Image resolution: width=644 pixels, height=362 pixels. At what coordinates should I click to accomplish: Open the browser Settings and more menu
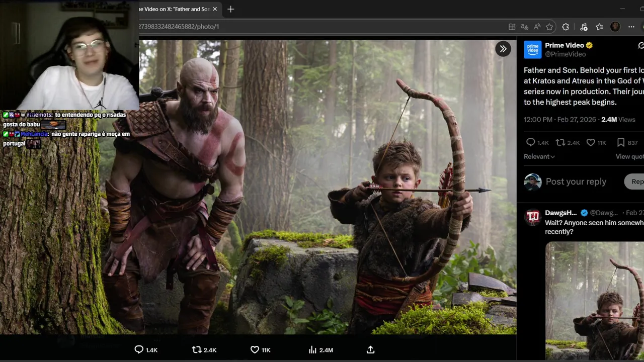631,27
